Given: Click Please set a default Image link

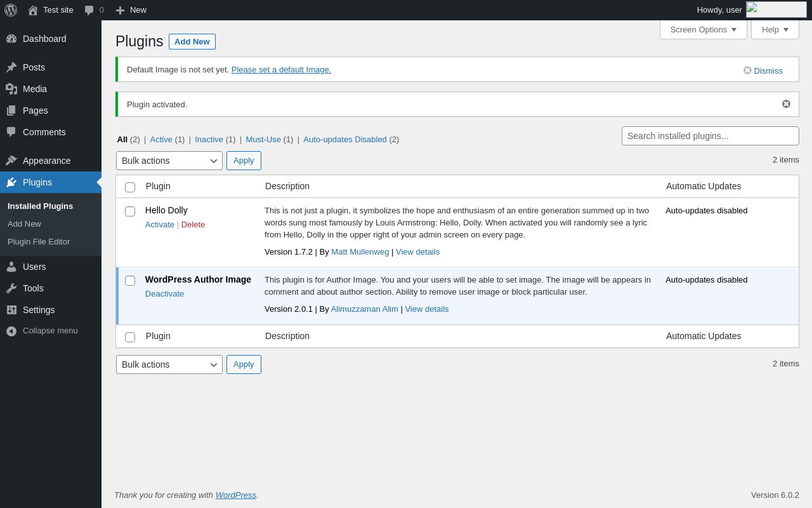Looking at the screenshot, I should [x=281, y=69].
